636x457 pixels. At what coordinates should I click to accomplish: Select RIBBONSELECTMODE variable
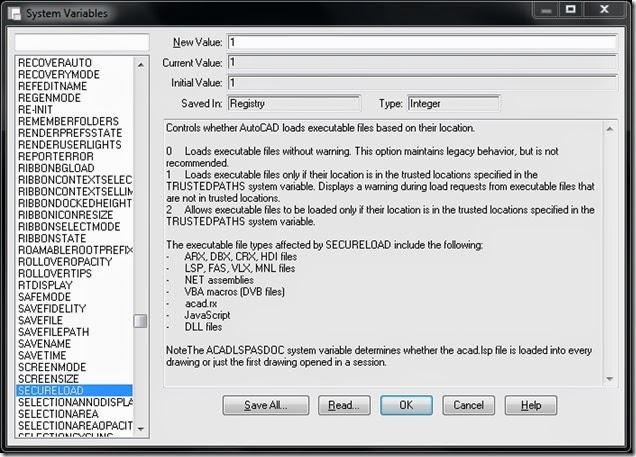(75, 227)
